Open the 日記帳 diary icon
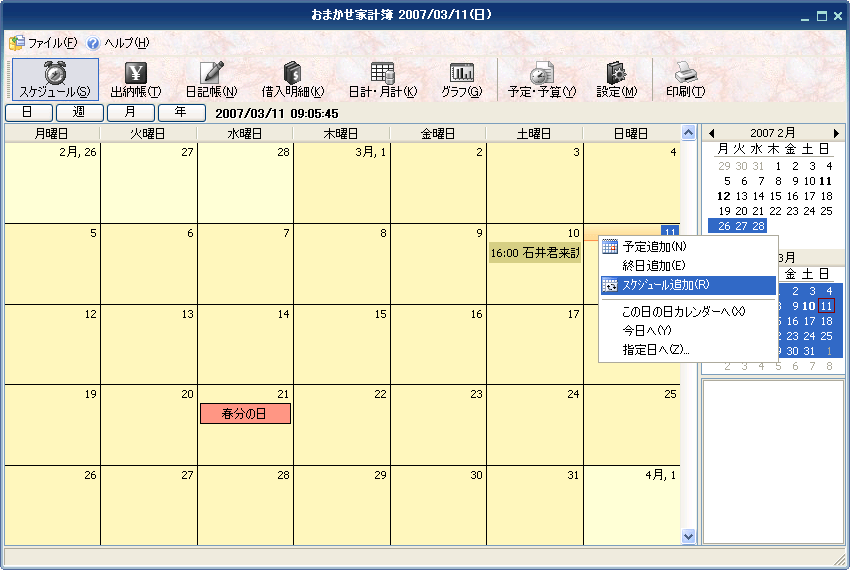This screenshot has height=570, width=850. [211, 73]
